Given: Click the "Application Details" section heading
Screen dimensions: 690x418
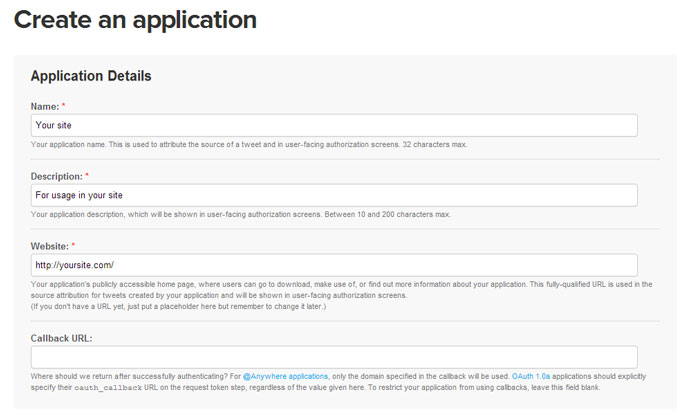Looking at the screenshot, I should click(91, 76).
